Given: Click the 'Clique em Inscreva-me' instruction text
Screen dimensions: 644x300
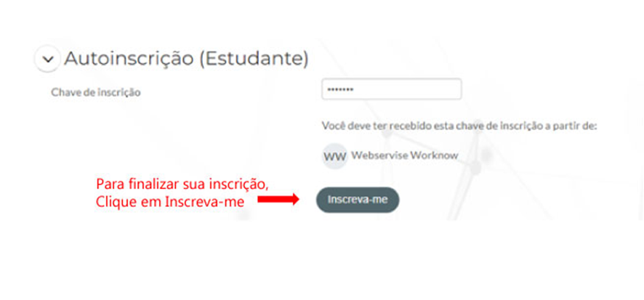Looking at the screenshot, I should click(x=170, y=203).
